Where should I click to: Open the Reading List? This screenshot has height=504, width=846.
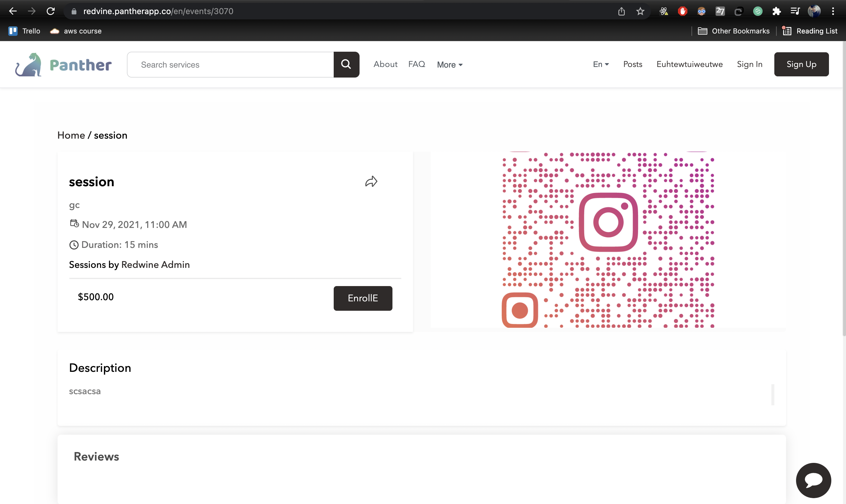click(810, 31)
